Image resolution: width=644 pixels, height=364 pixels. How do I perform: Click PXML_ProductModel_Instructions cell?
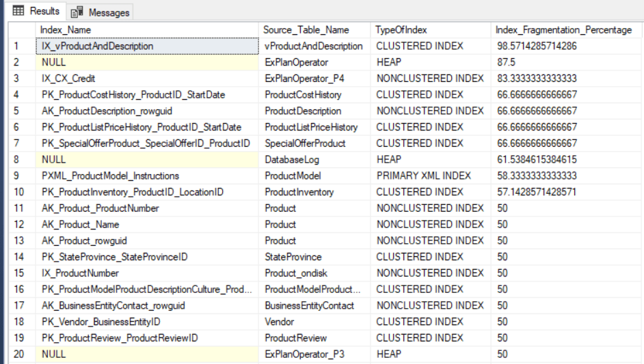click(x=147, y=176)
